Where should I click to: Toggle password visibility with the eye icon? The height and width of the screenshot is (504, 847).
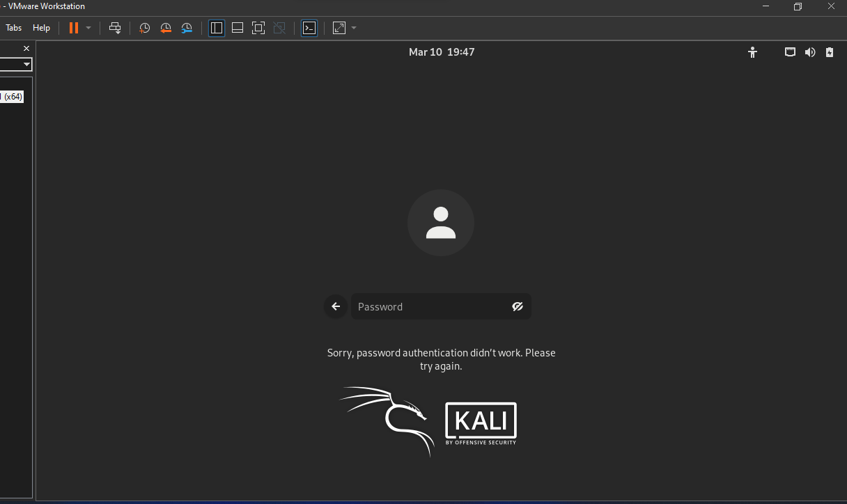click(518, 306)
